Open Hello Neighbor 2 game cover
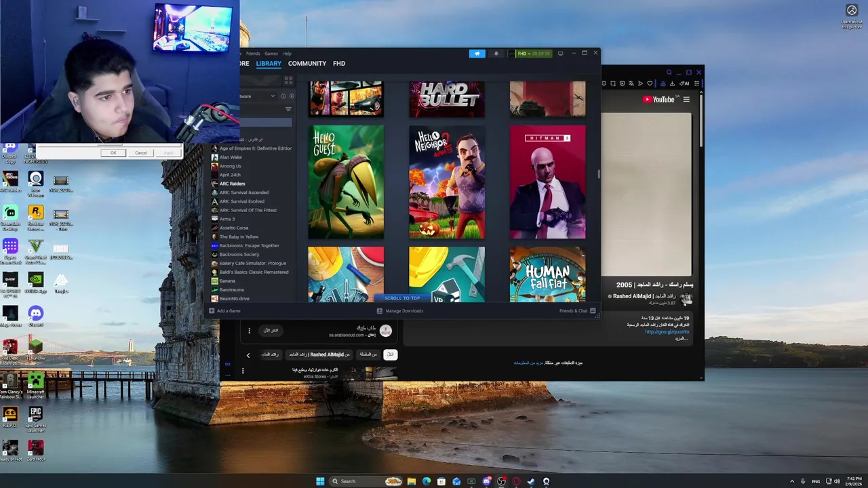The height and width of the screenshot is (488, 868). pos(447,182)
